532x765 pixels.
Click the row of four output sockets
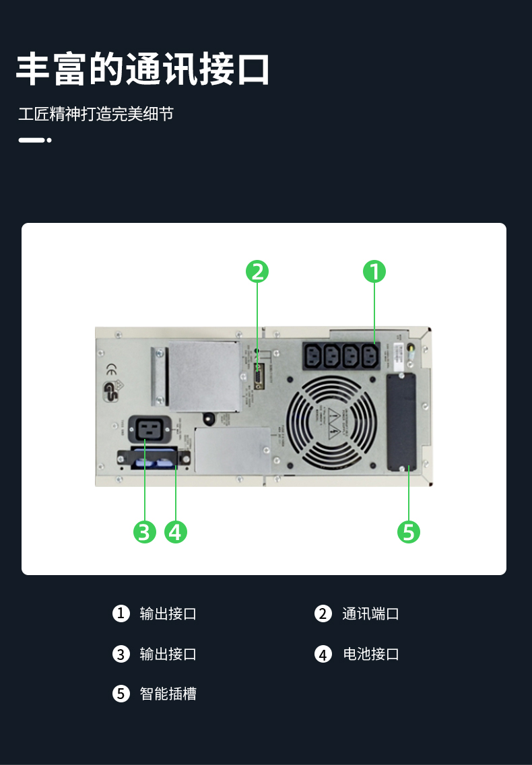tap(341, 356)
